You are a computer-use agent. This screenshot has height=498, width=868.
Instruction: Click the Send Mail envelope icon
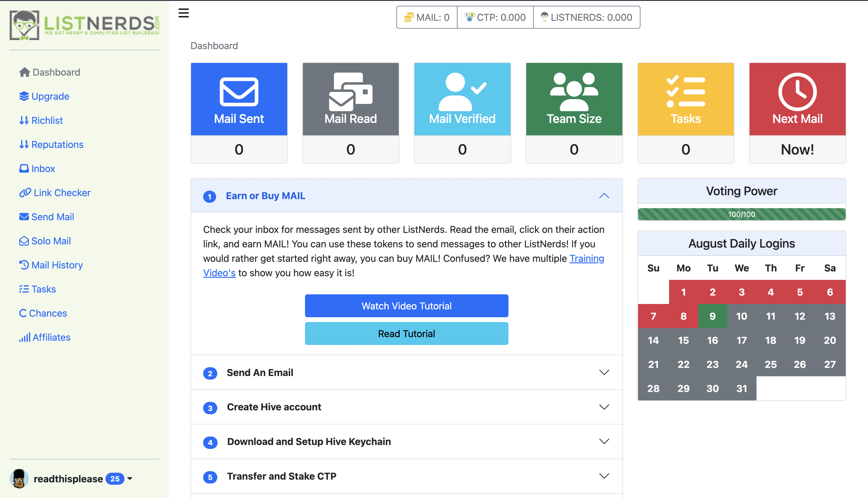[24, 217]
